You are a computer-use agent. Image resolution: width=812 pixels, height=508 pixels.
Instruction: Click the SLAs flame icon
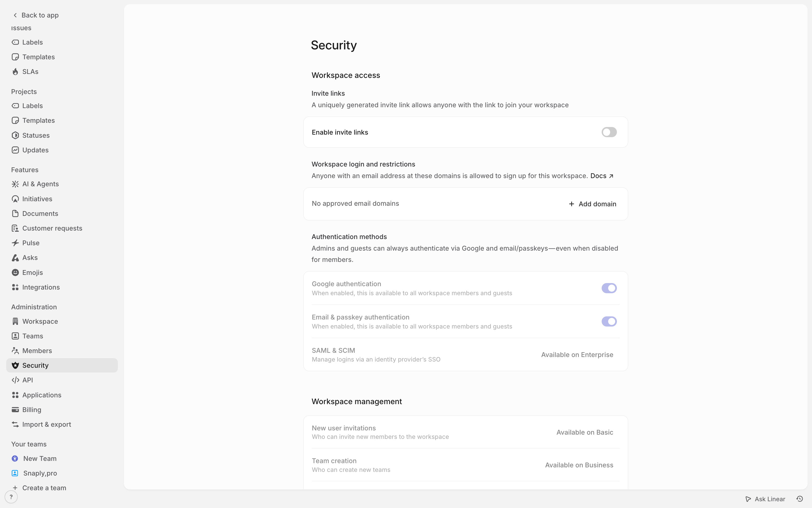click(x=15, y=72)
